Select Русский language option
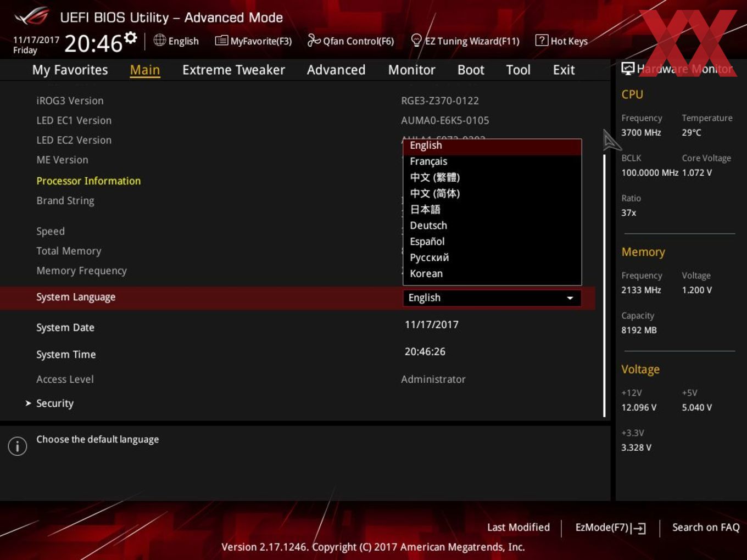This screenshot has height=560, width=747. (492, 257)
